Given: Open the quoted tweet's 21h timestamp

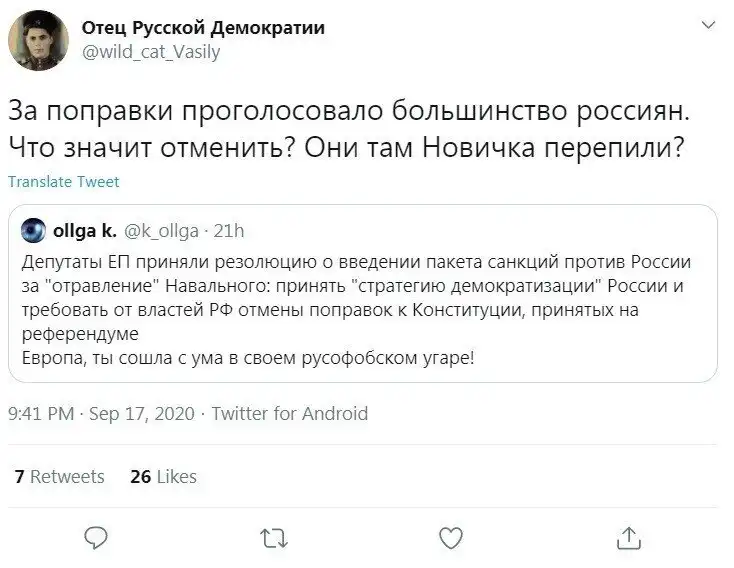Looking at the screenshot, I should (x=229, y=232).
